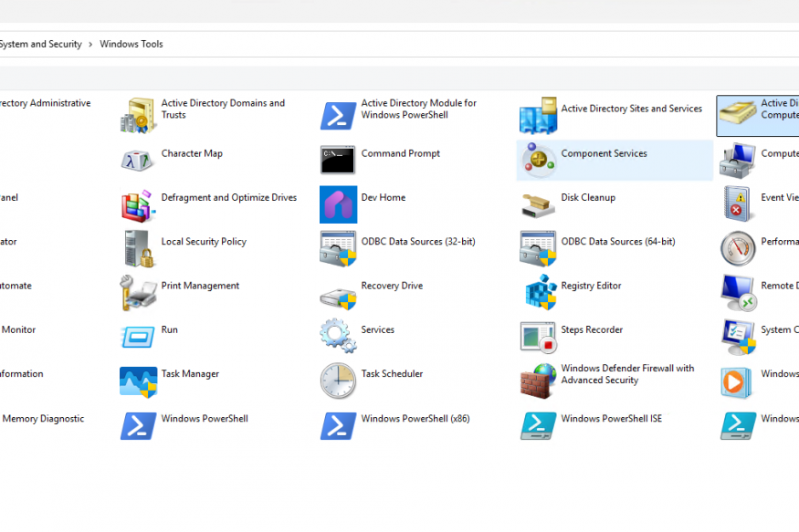This screenshot has height=532, width=799.
Task: Select the Component Services label
Action: point(604,153)
